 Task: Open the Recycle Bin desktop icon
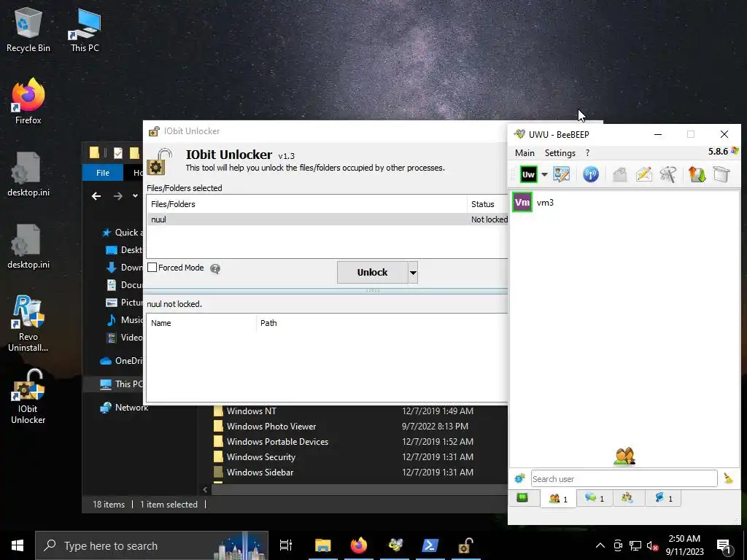point(28,29)
